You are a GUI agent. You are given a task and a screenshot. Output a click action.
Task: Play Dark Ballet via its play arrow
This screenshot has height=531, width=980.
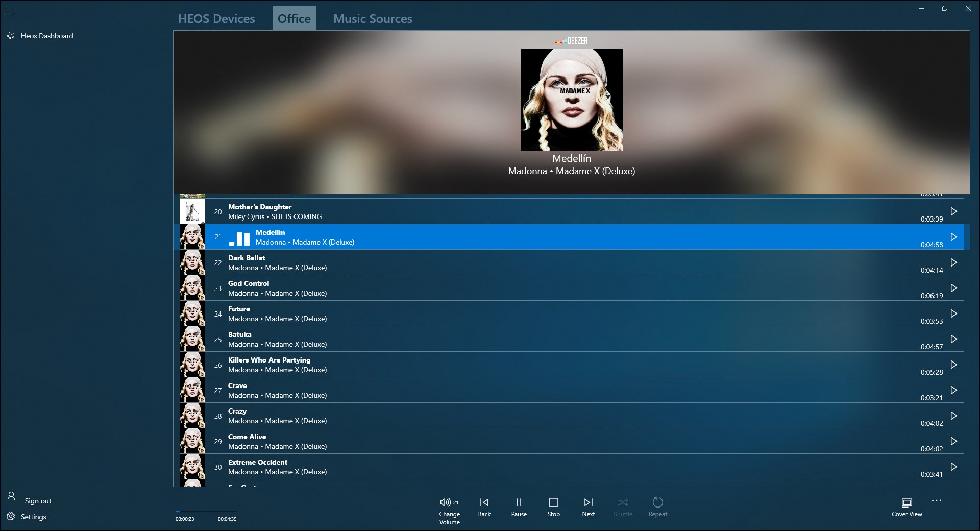953,262
